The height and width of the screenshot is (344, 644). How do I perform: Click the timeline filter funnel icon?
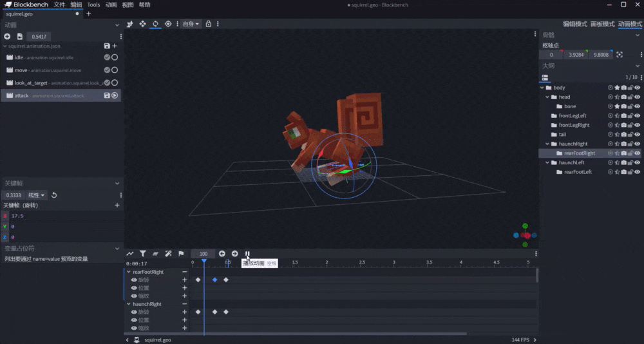143,254
